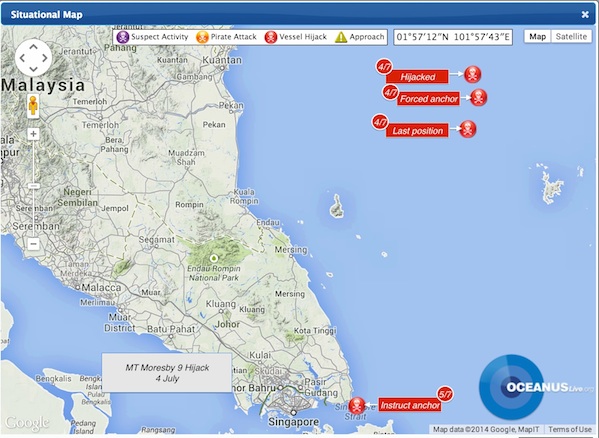Click the Negeri Sembilan label
The height and width of the screenshot is (438, 599).
point(78,197)
